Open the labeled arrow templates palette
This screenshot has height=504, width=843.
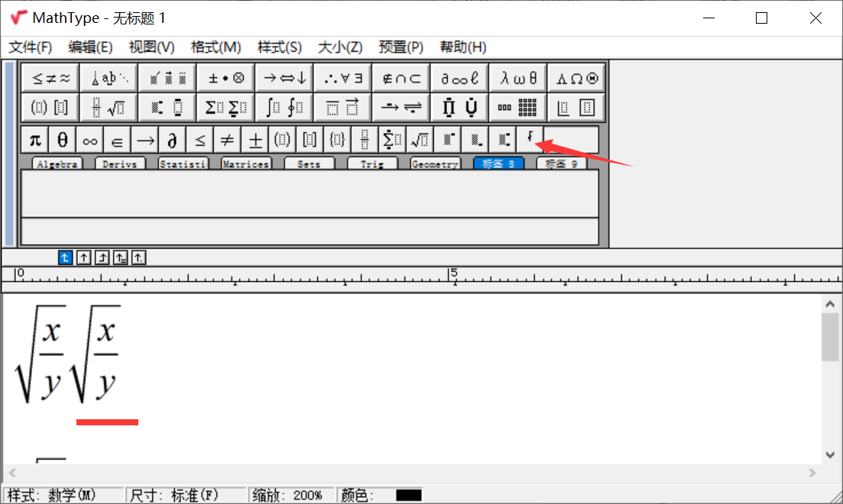pyautogui.click(x=401, y=108)
